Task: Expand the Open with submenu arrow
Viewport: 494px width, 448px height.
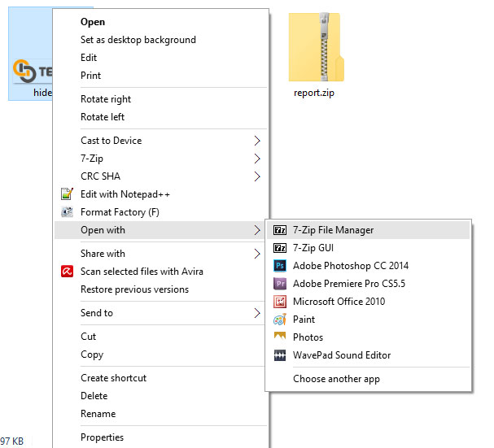Action: pyautogui.click(x=257, y=230)
